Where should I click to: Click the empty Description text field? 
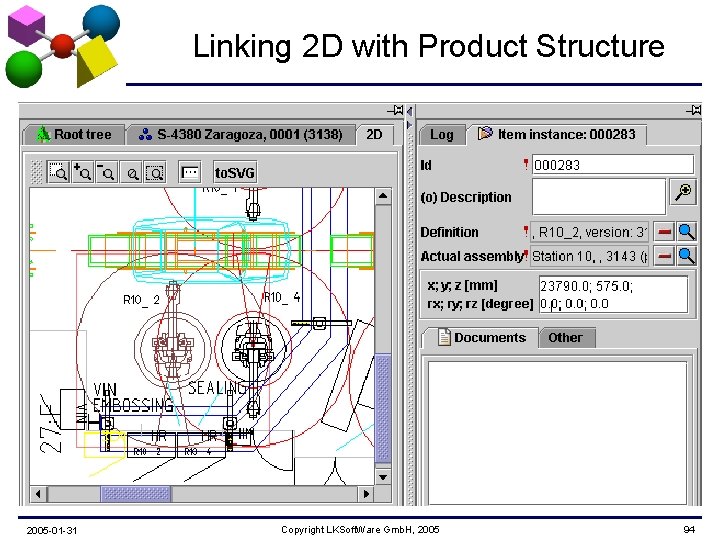click(599, 197)
